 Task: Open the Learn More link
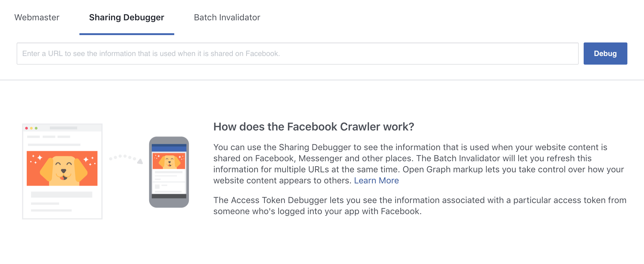point(376,180)
